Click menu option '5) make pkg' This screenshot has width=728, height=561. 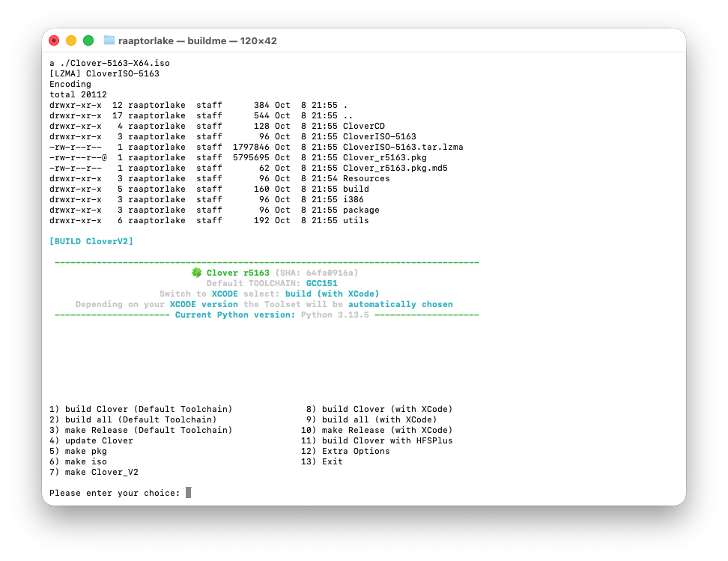(x=78, y=452)
